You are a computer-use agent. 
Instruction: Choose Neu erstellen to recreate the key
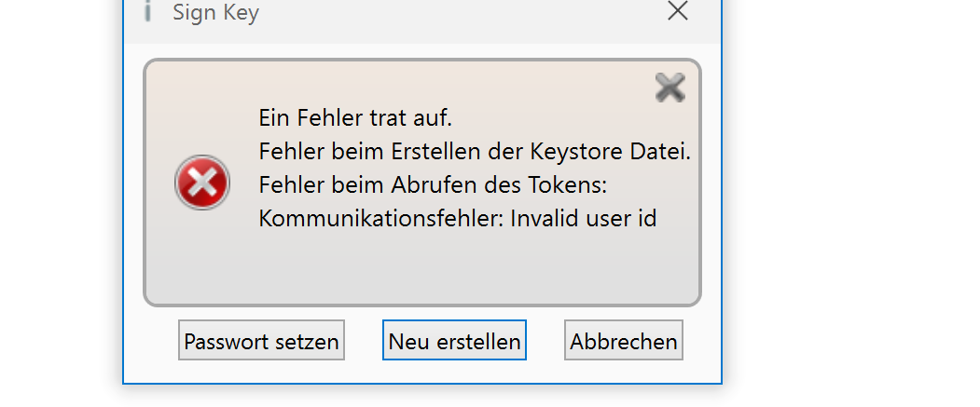[454, 341]
